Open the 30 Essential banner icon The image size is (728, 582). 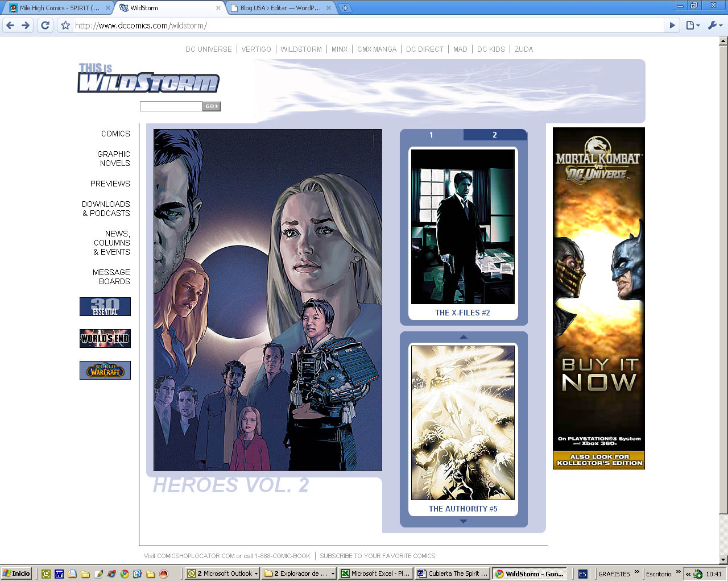pyautogui.click(x=105, y=306)
